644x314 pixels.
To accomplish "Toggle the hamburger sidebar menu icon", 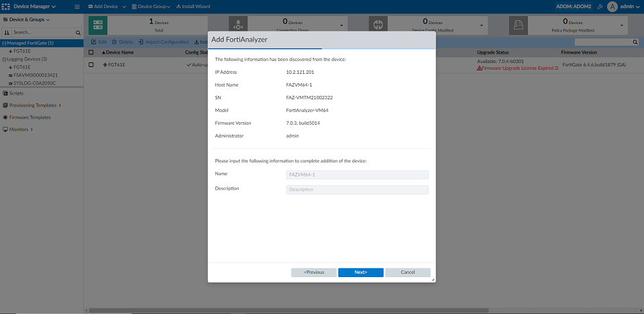I will (77, 7).
